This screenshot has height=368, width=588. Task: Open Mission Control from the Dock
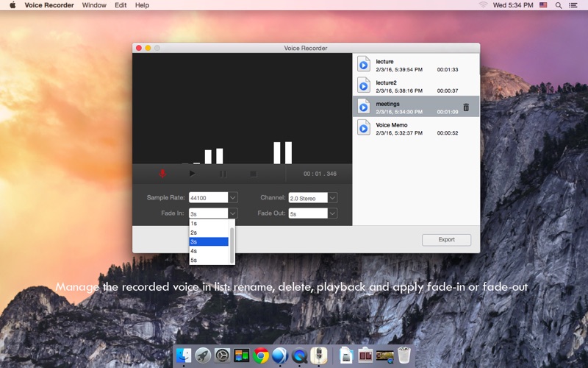point(242,355)
